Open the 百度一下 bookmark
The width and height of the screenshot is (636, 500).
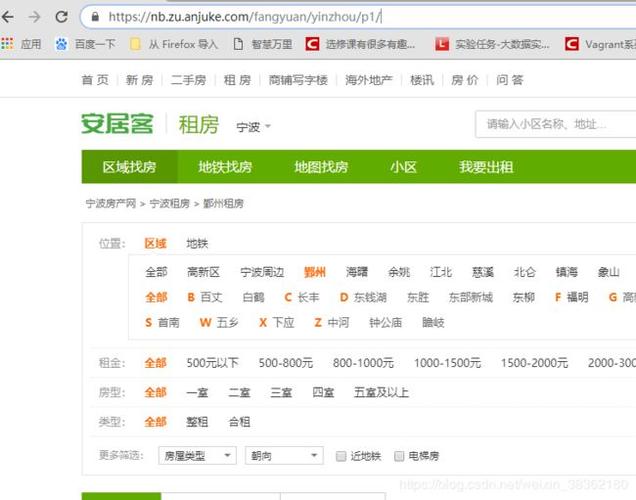(85, 44)
